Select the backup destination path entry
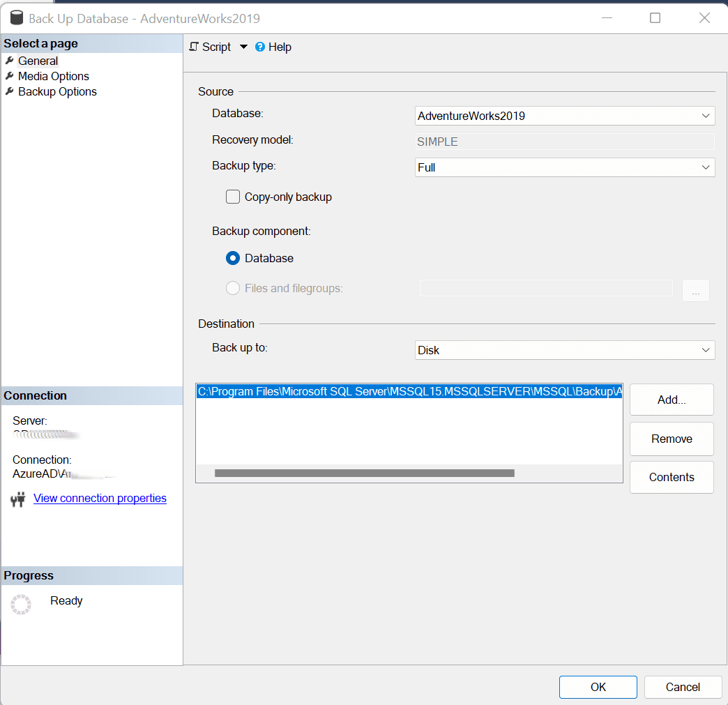Viewport: 728px width, 705px height. click(409, 391)
